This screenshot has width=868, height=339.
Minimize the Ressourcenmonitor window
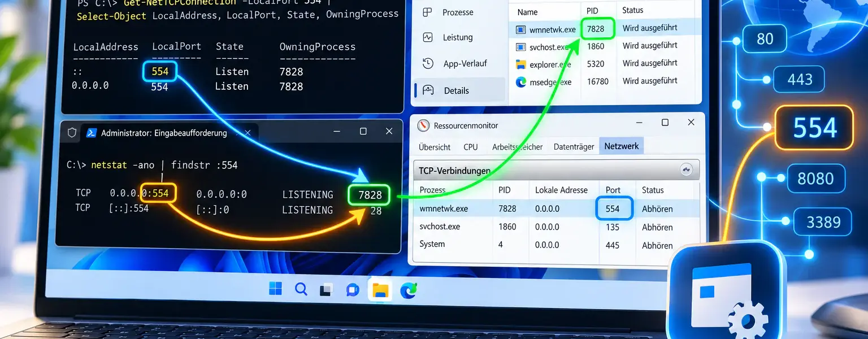(639, 123)
